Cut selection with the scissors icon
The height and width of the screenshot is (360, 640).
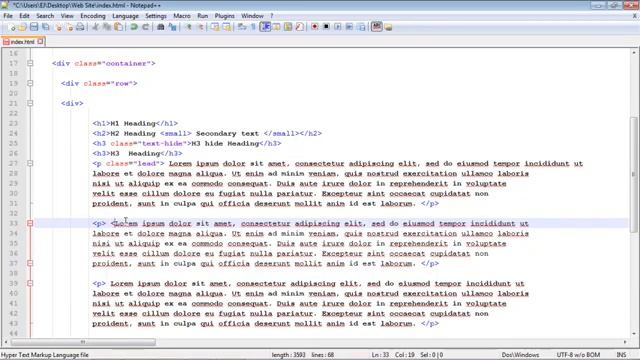click(95, 27)
